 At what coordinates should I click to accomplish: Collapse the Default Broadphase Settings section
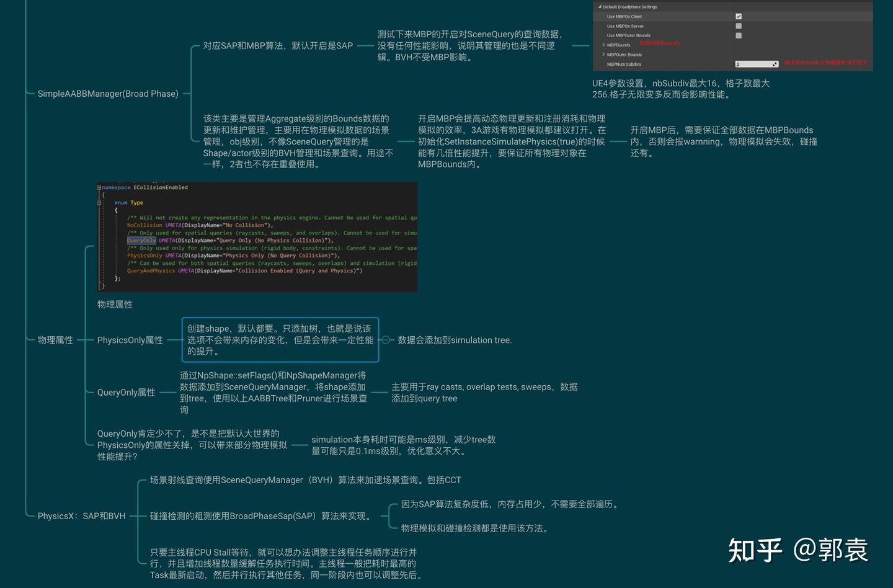pyautogui.click(x=600, y=6)
